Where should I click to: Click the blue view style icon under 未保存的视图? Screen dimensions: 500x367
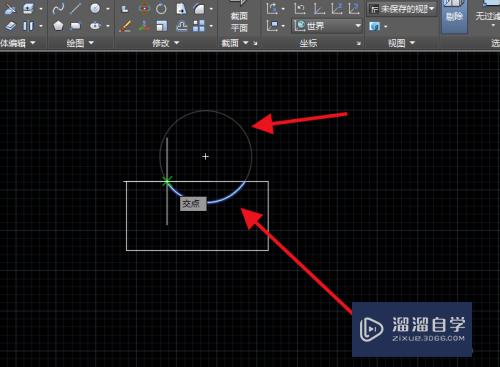(x=375, y=26)
